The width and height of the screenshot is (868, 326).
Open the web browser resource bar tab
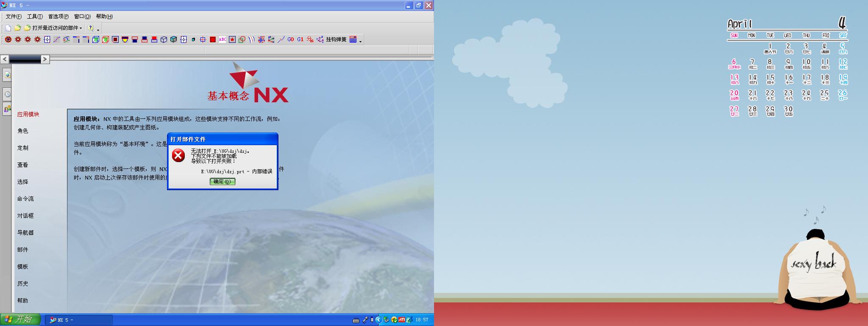(7, 75)
